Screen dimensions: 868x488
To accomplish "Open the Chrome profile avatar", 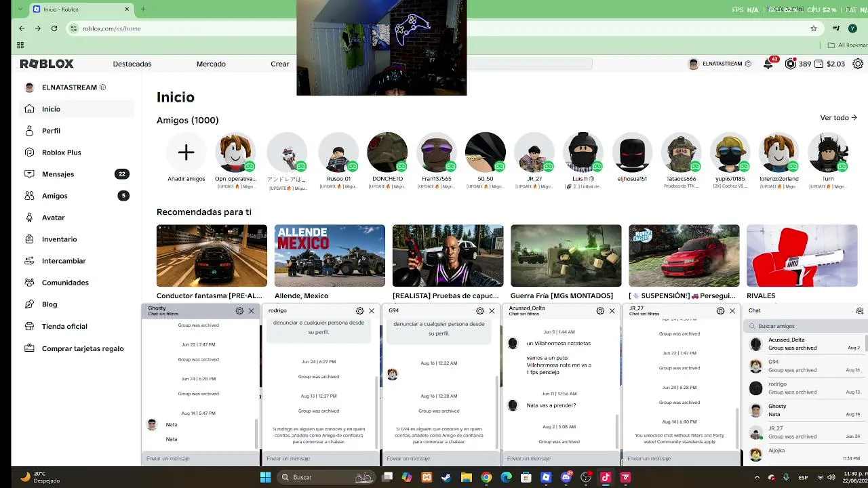I will point(853,28).
